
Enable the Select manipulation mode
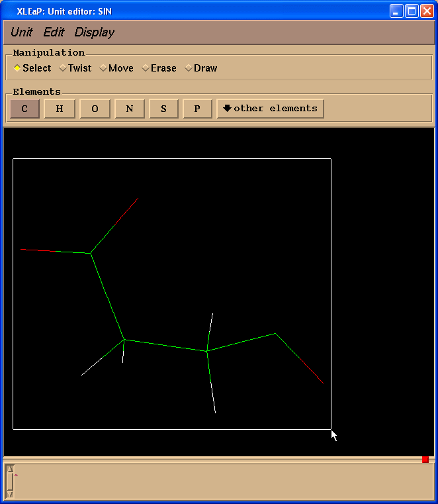(32, 68)
